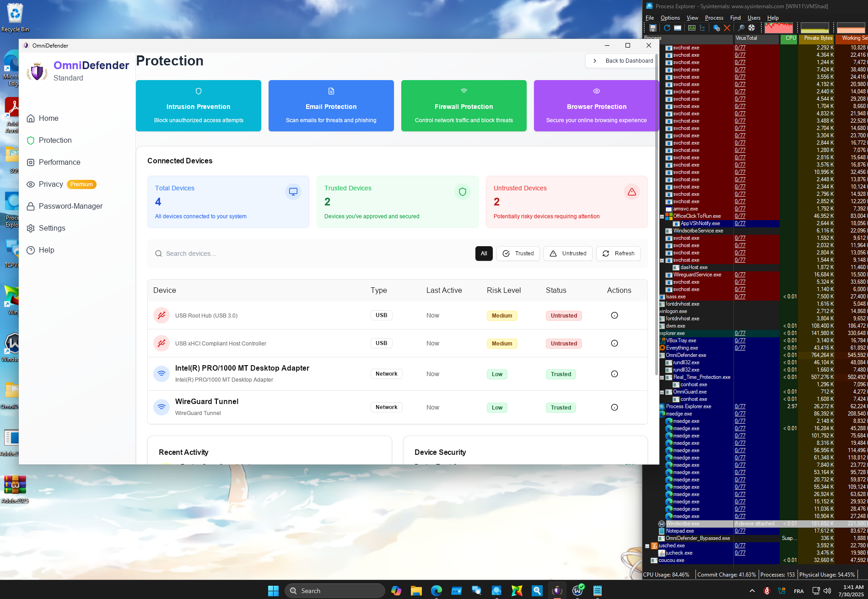The height and width of the screenshot is (599, 868).
Task: Open the Browser Protection card
Action: coord(596,106)
